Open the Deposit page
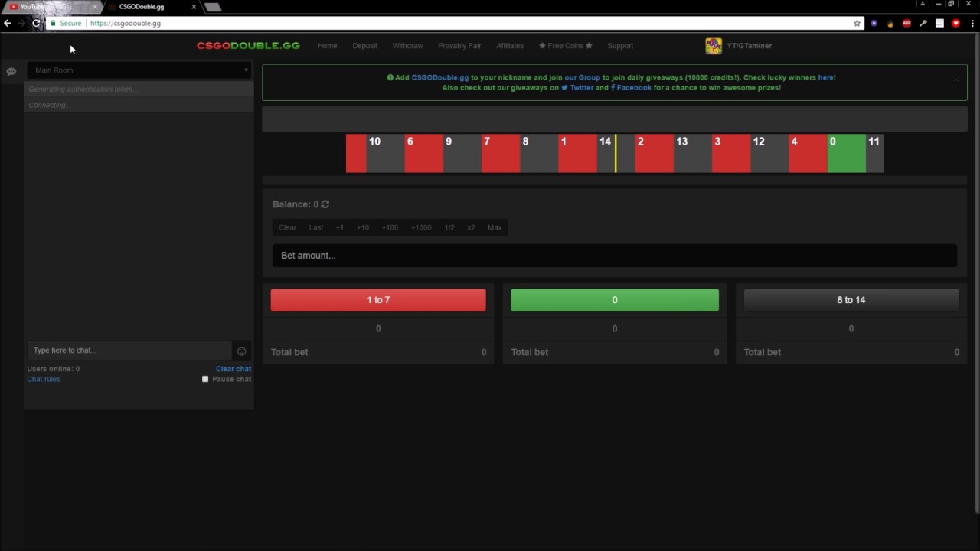 coord(364,46)
